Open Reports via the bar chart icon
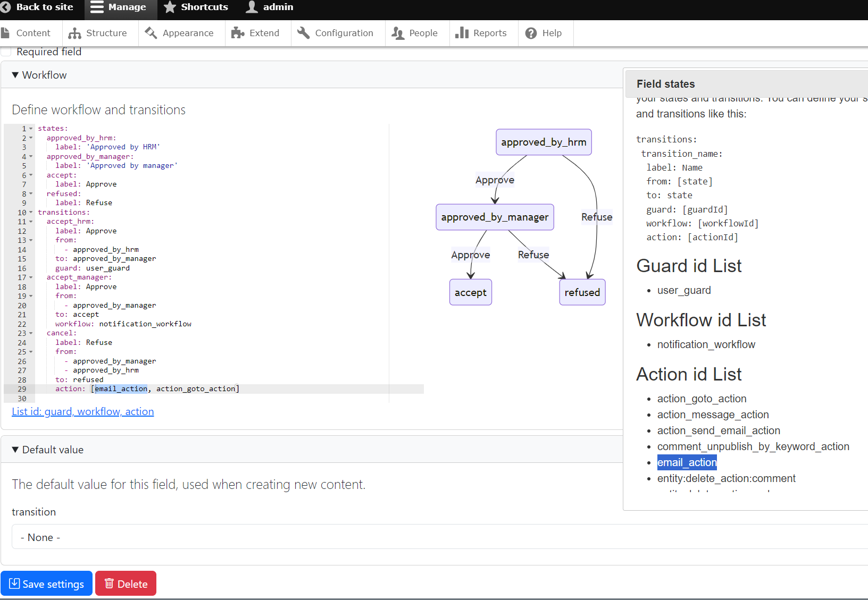Image resolution: width=868 pixels, height=600 pixels. [461, 33]
